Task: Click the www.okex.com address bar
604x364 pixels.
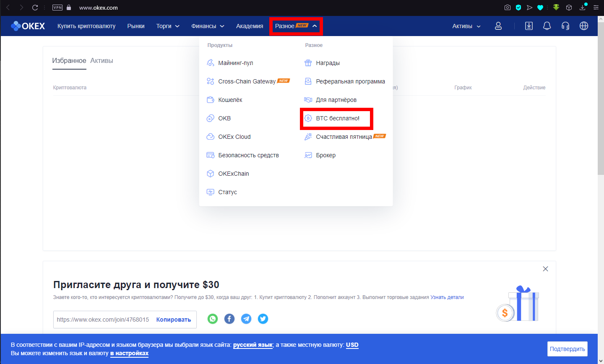Action: coord(99,8)
